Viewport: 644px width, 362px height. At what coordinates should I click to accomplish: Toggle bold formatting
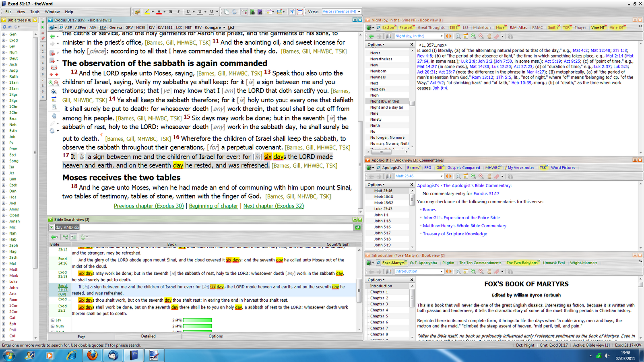pos(171,12)
